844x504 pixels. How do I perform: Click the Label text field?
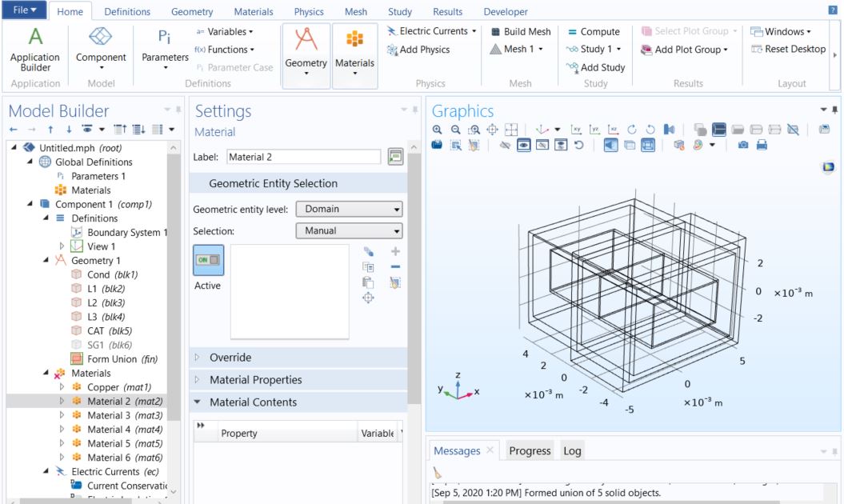(304, 157)
